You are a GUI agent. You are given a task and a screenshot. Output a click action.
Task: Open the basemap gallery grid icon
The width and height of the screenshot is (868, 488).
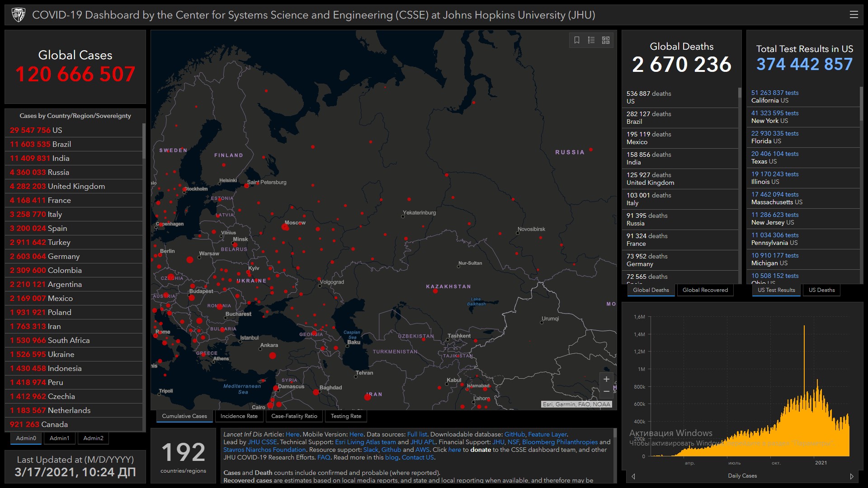(x=606, y=40)
